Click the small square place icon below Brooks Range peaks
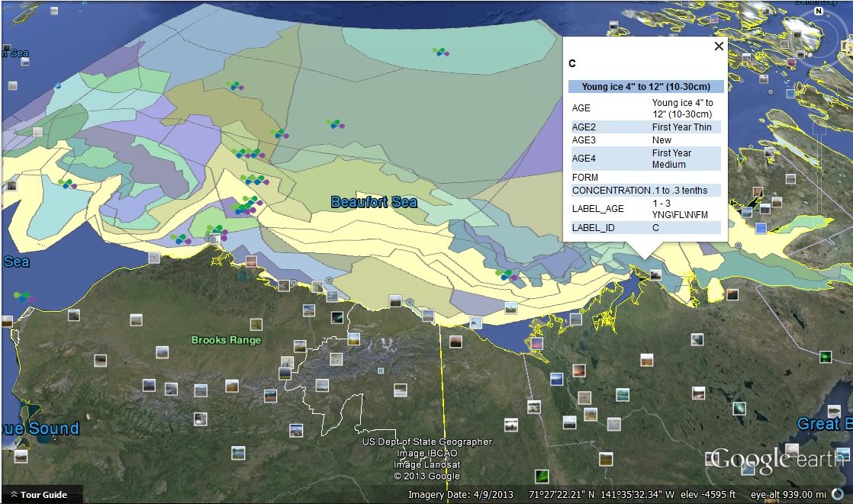Viewport: 853px width, 504px height. pyautogui.click(x=381, y=371)
